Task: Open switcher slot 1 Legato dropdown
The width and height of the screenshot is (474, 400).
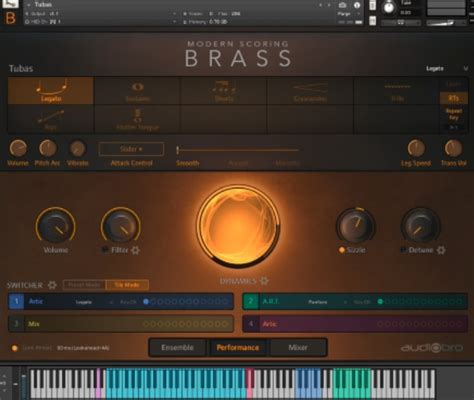Action: coord(94,302)
